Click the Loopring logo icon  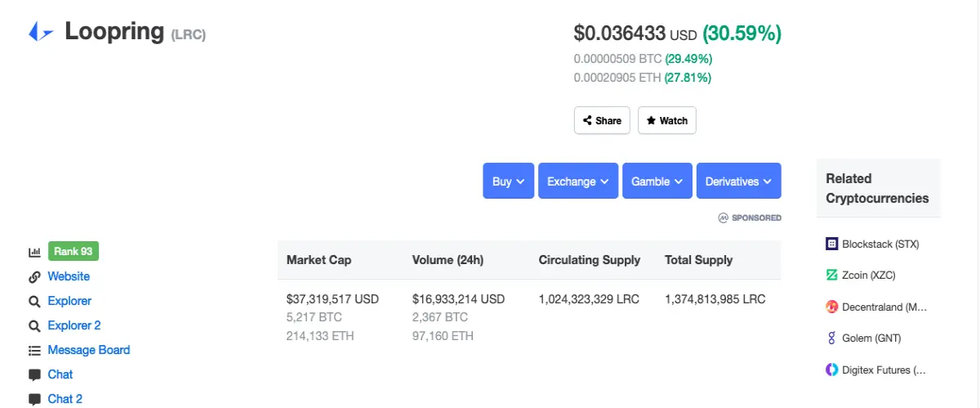pos(41,32)
